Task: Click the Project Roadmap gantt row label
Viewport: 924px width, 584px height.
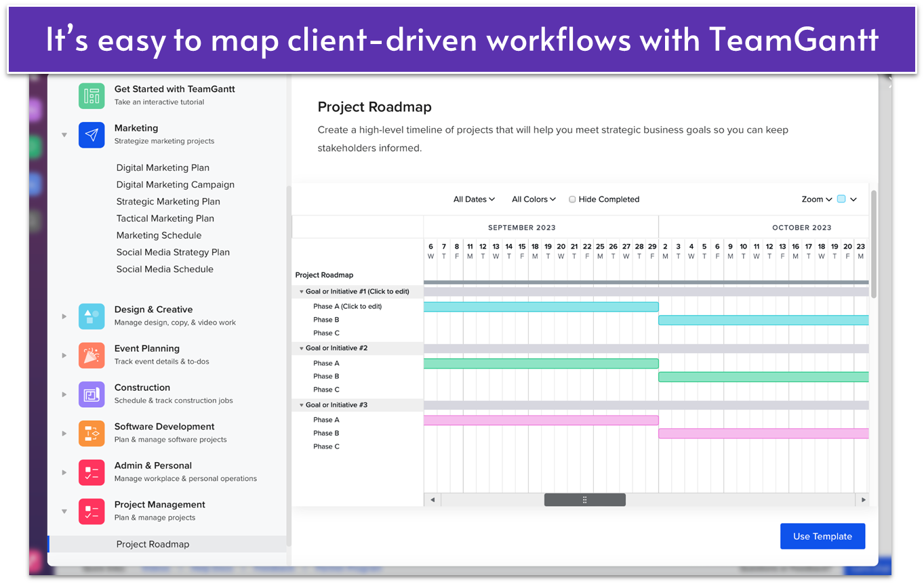Action: [324, 275]
